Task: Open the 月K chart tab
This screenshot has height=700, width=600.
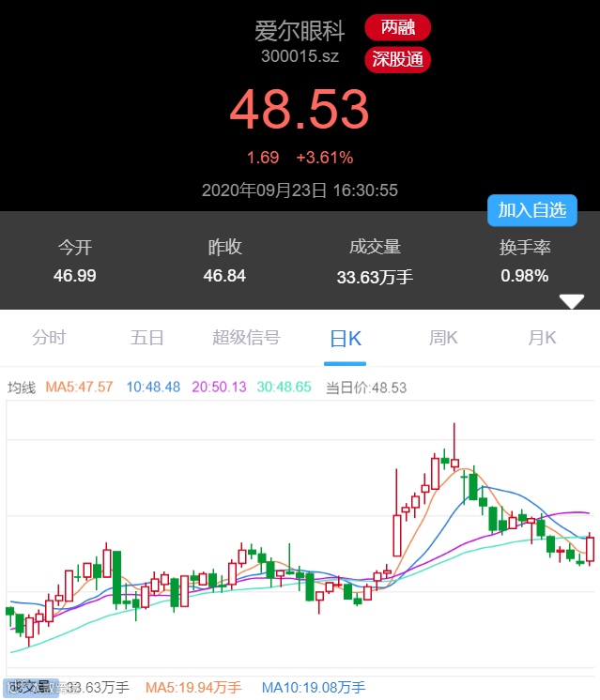Action: point(542,338)
